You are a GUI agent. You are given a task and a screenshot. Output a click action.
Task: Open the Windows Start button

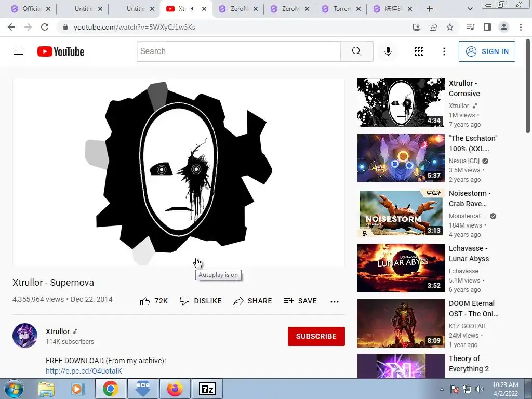[x=14, y=389]
